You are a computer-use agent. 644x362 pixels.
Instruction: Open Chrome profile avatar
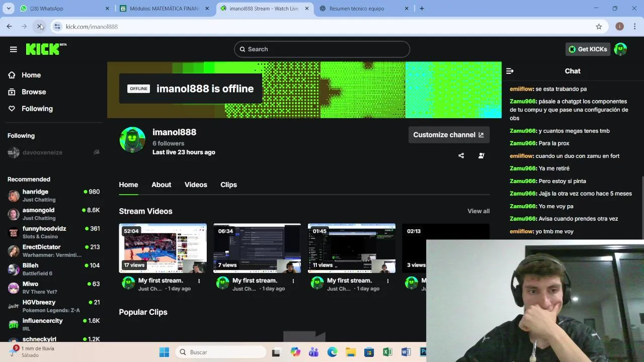coord(619,27)
